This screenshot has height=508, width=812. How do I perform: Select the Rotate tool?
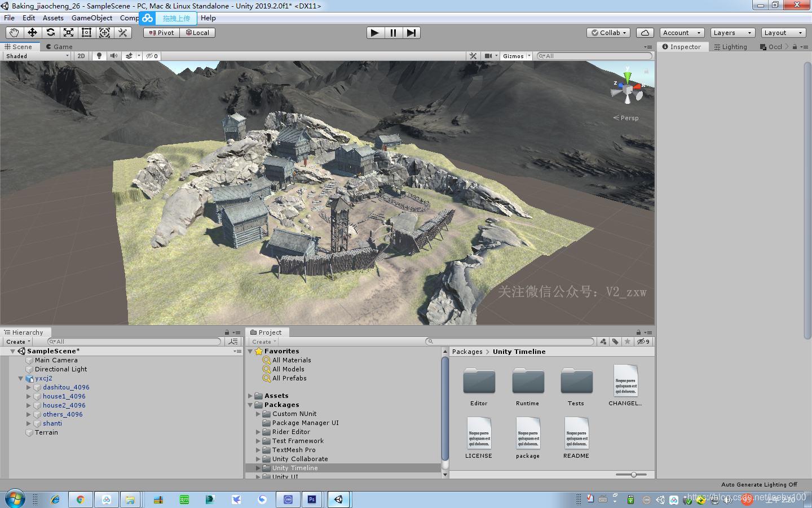click(x=50, y=33)
